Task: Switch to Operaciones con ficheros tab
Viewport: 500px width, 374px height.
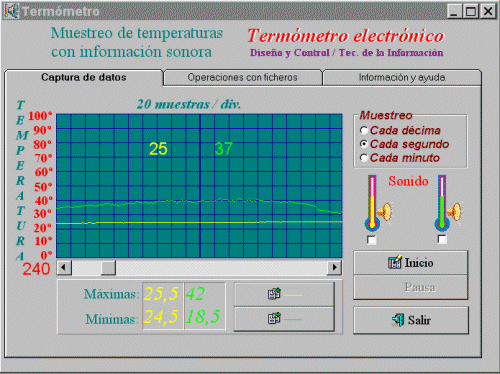Action: pos(242,77)
